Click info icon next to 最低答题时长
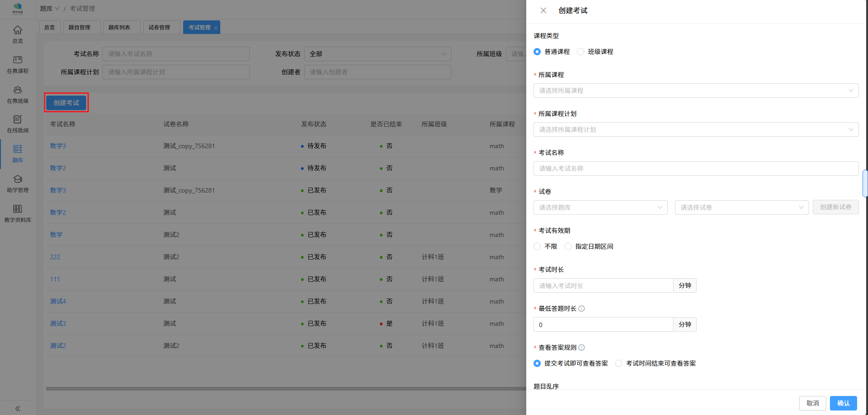This screenshot has width=868, height=415. [582, 309]
